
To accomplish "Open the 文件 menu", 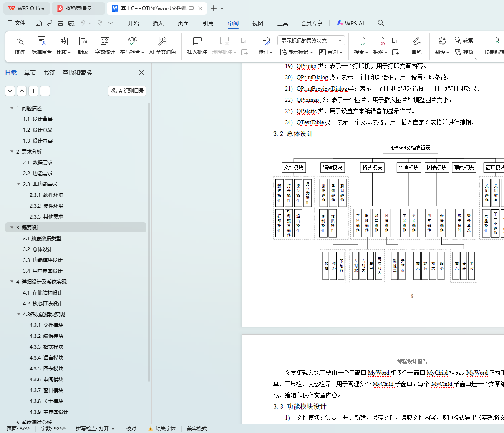I will tap(17, 23).
